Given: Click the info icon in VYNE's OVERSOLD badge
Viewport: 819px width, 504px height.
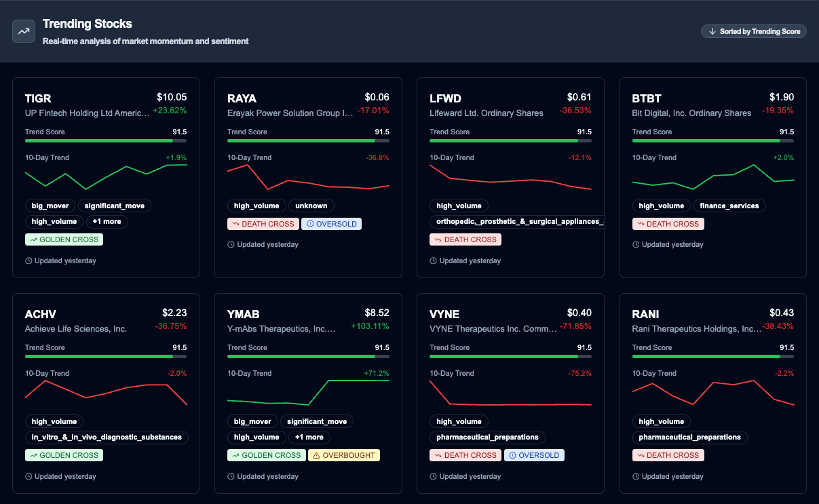Looking at the screenshot, I should point(514,455).
